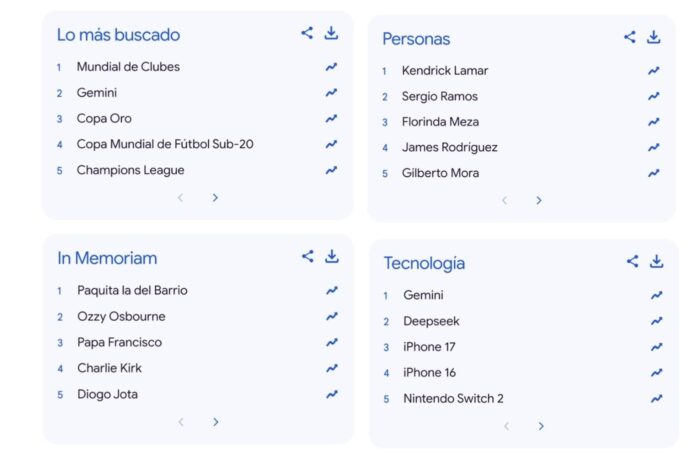Viewport: 700px width, 455px height.
Task: Open the Ozzy Osbourne entry
Action: [121, 317]
